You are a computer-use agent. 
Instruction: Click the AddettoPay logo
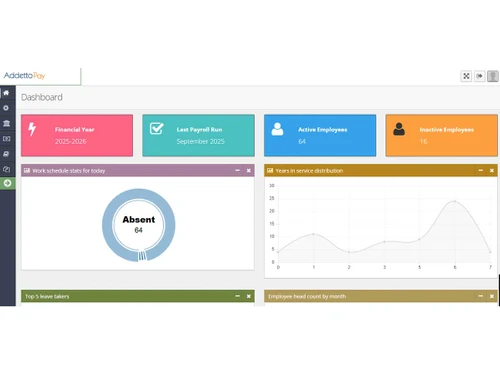tap(24, 76)
